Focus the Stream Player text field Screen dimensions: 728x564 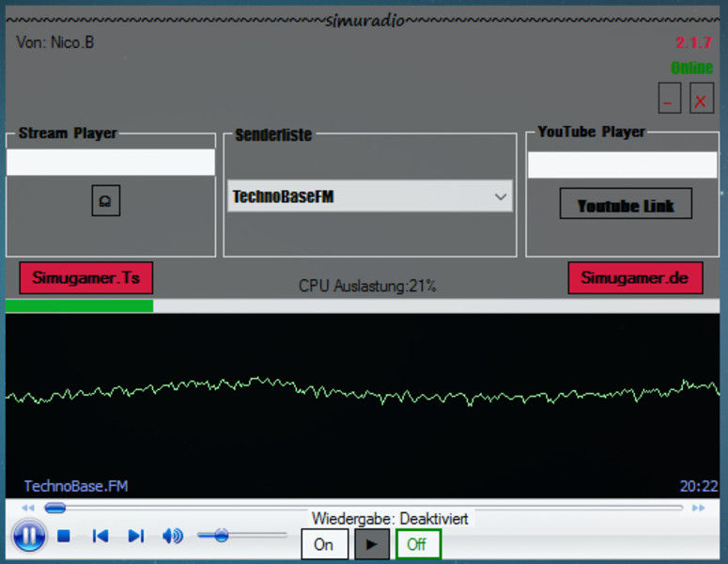(x=111, y=163)
